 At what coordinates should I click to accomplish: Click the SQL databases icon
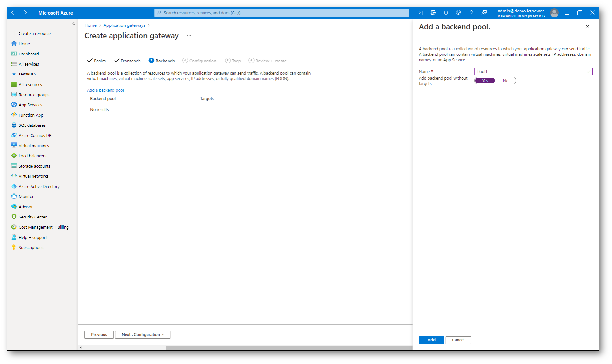click(x=14, y=125)
